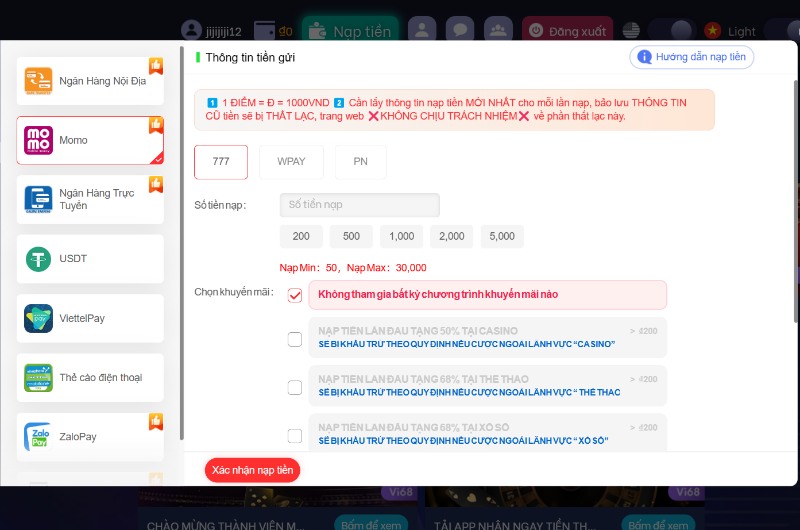Click the Số tiền nạp input field
This screenshot has height=530, width=800.
coord(359,205)
